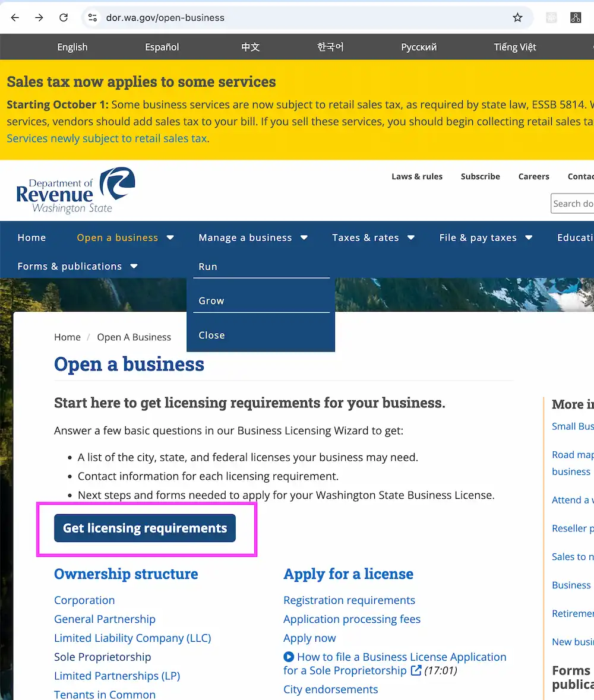Bookmark the page with the star icon

[517, 17]
